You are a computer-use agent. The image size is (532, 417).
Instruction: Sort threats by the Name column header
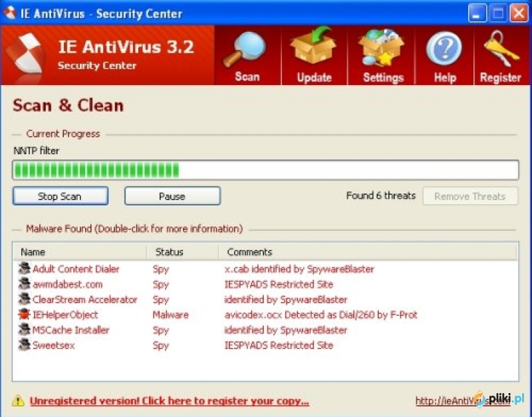click(x=80, y=252)
